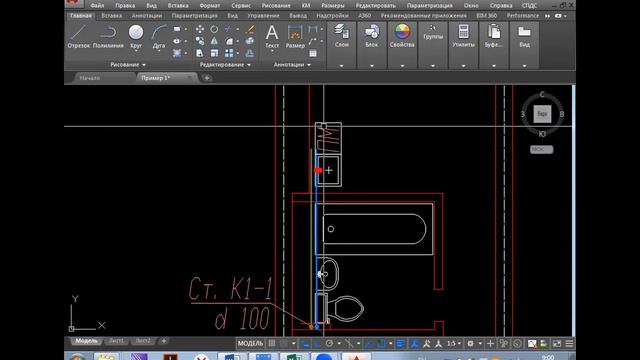Screen dimensions: 640x360
Task: Select the Полилиния polyline tool
Action: [108, 37]
